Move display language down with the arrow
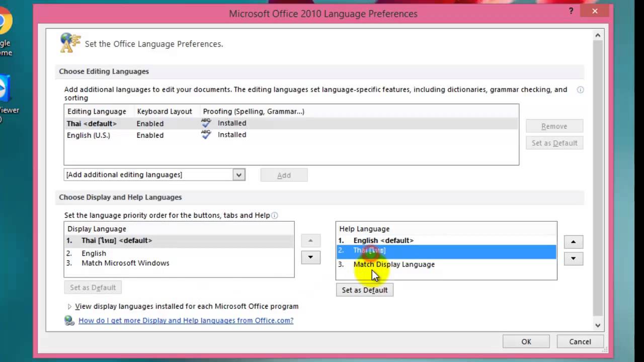Viewport: 644px width, 362px height. tap(310, 257)
